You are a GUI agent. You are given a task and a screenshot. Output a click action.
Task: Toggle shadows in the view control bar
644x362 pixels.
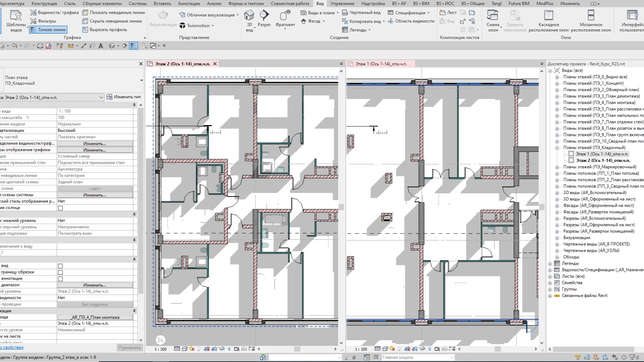click(x=192, y=349)
